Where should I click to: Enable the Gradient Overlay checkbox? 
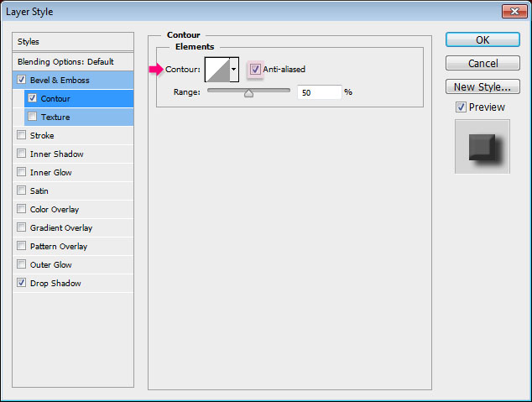coord(21,227)
